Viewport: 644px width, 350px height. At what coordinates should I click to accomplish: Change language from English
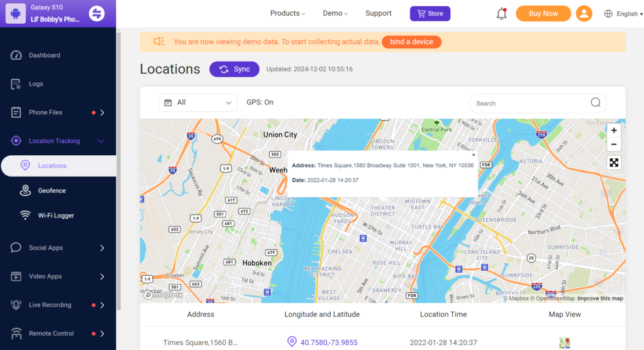point(623,14)
